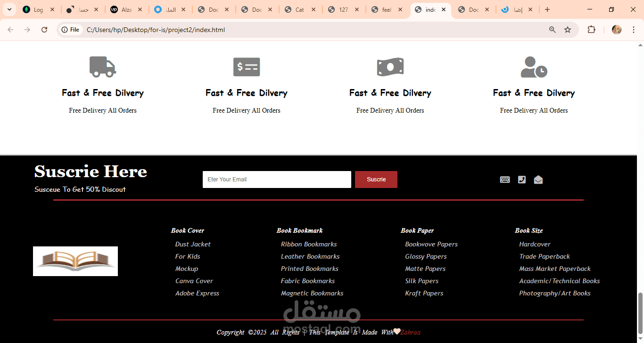Click the Book Cover heading
The height and width of the screenshot is (343, 644).
(188, 230)
